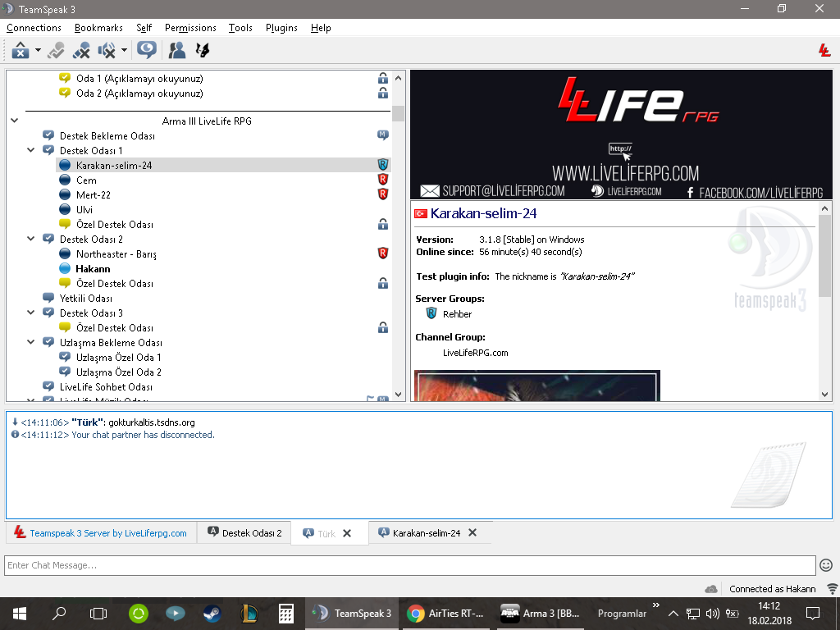Click the Rehber server group icon in info panel
The width and height of the screenshot is (840, 630).
(x=431, y=313)
